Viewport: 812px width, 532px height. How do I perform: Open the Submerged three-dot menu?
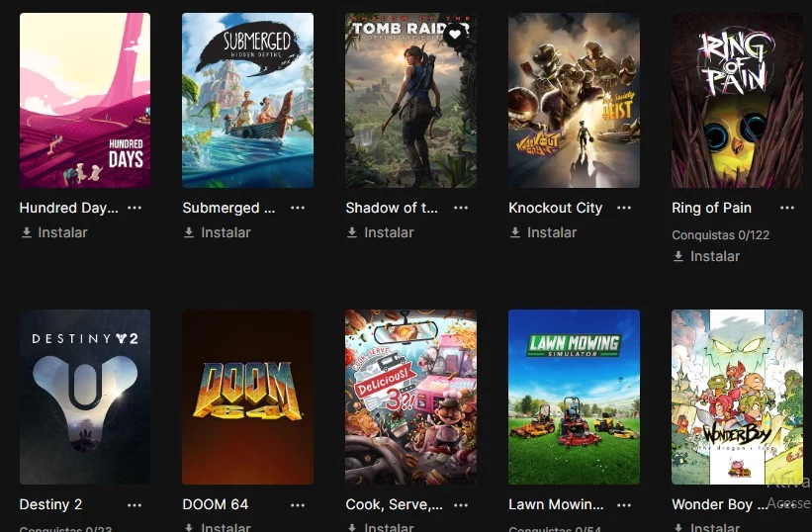[x=298, y=208]
